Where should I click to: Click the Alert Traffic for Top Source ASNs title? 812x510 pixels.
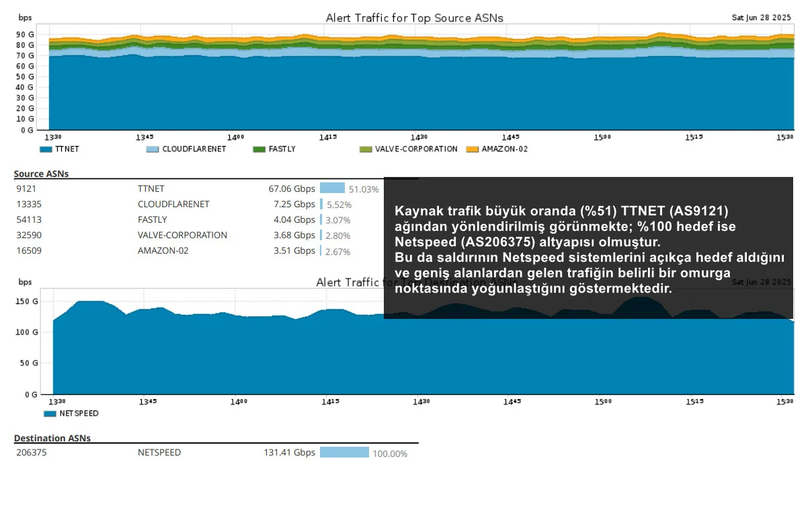[415, 17]
